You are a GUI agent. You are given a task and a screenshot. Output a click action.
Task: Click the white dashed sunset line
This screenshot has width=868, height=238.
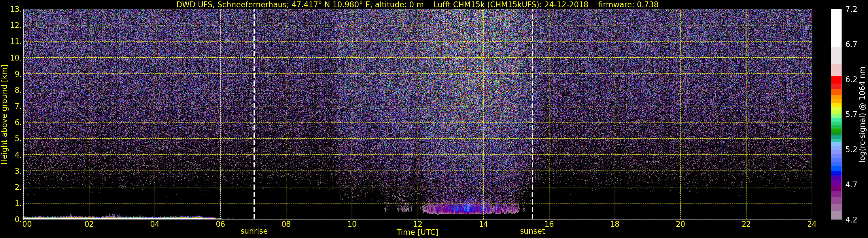pyautogui.click(x=532, y=114)
